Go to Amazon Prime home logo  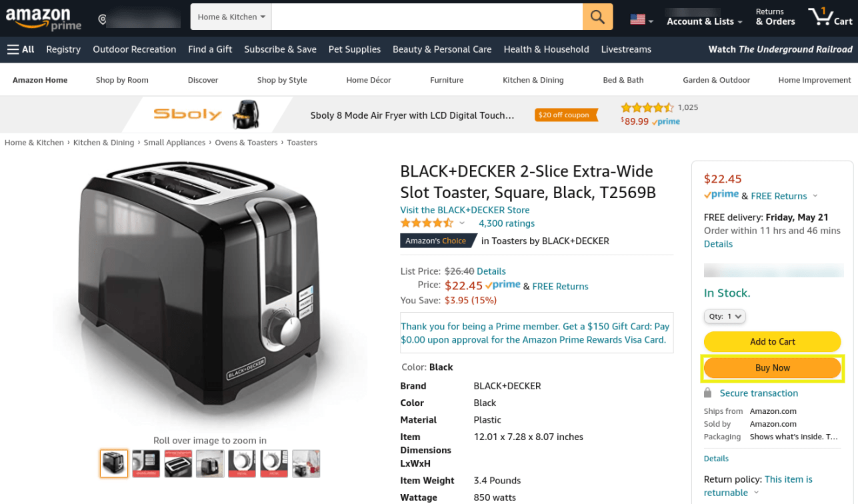(43, 19)
